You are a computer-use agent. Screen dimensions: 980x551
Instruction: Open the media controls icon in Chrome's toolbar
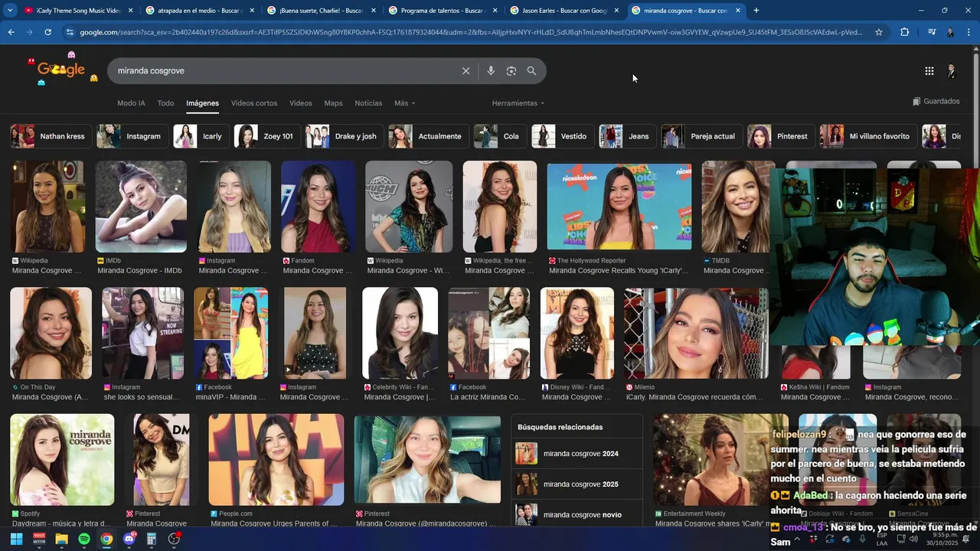[931, 32]
